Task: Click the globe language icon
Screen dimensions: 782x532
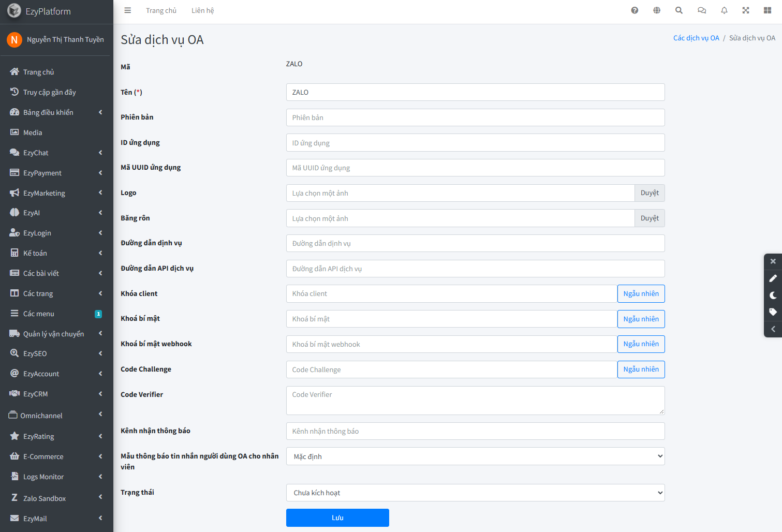Action: tap(657, 10)
